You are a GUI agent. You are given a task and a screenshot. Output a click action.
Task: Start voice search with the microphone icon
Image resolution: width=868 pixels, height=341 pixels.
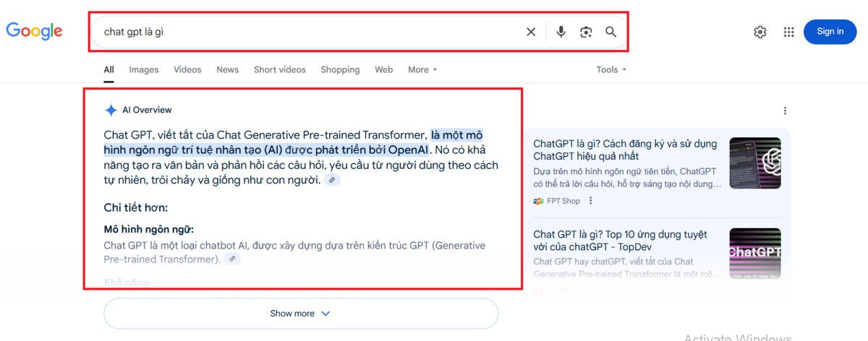[561, 32]
